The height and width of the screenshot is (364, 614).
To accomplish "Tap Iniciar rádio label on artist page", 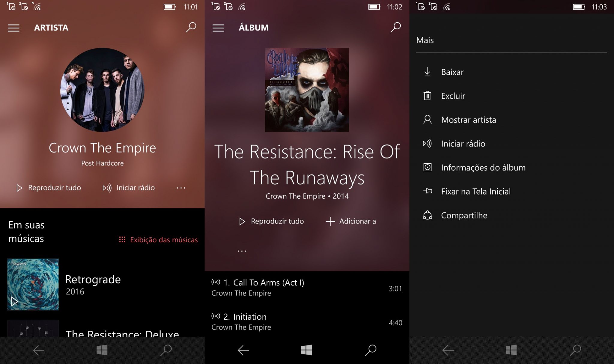I will pos(136,188).
